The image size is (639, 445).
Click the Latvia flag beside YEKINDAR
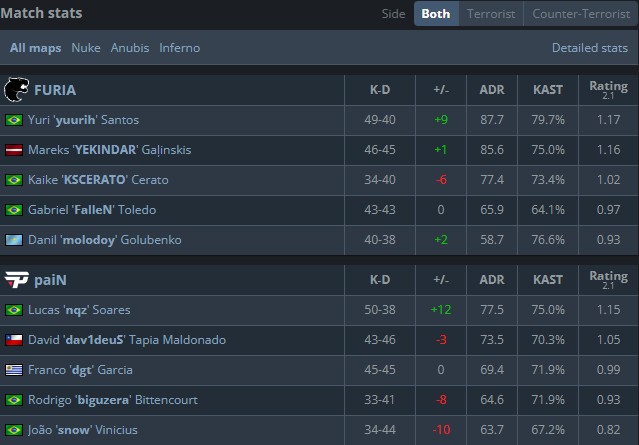tap(14, 150)
